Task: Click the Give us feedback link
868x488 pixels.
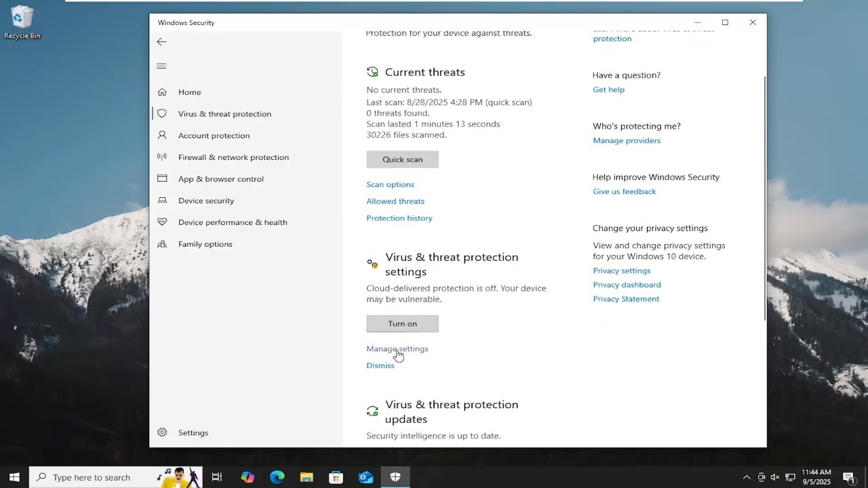Action: pyautogui.click(x=625, y=192)
